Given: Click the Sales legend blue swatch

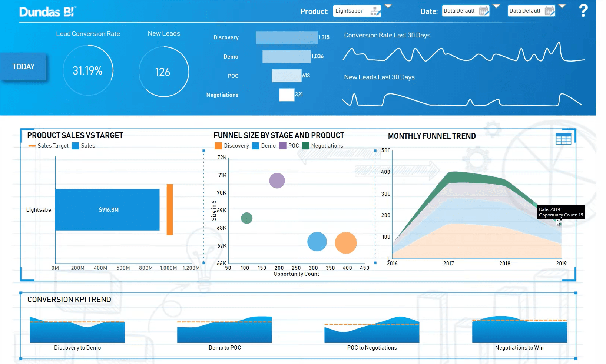Looking at the screenshot, I should pyautogui.click(x=76, y=146).
